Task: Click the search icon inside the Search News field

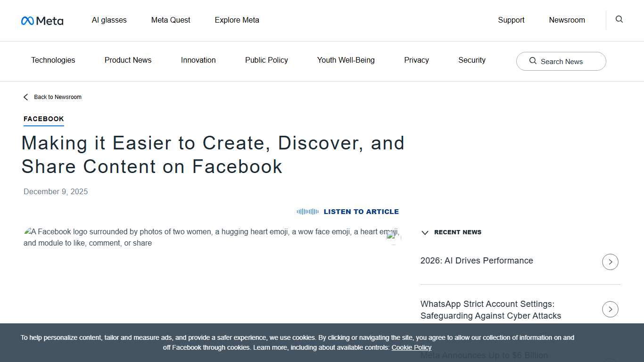Action: pos(533,61)
